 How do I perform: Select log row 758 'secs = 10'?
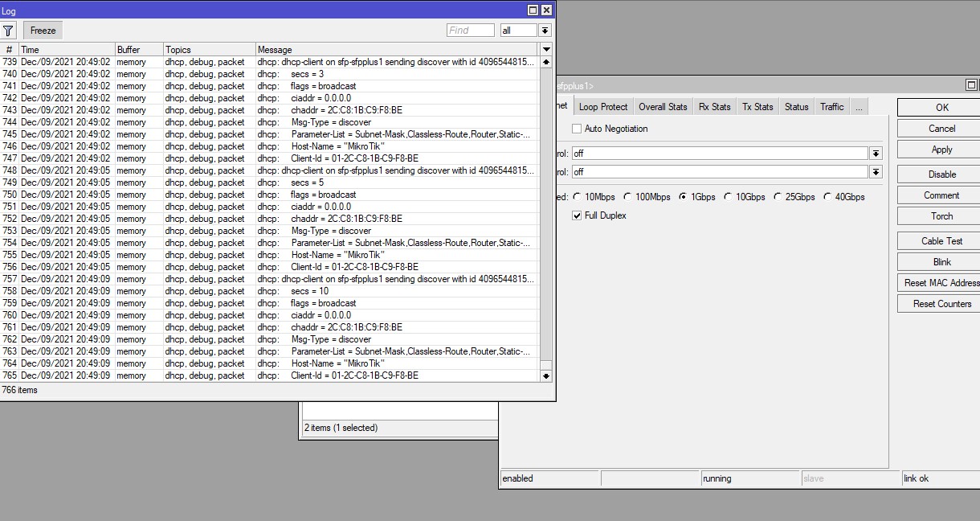click(x=270, y=291)
